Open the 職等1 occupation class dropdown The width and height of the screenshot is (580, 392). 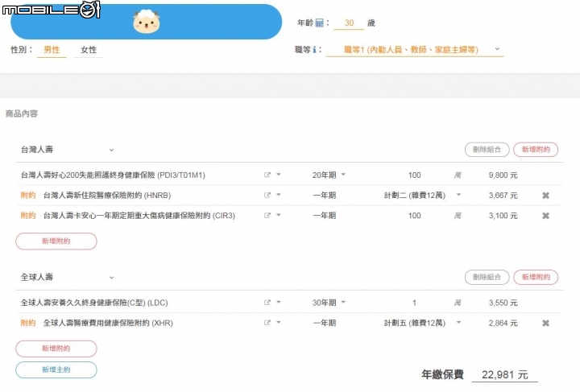[415, 50]
